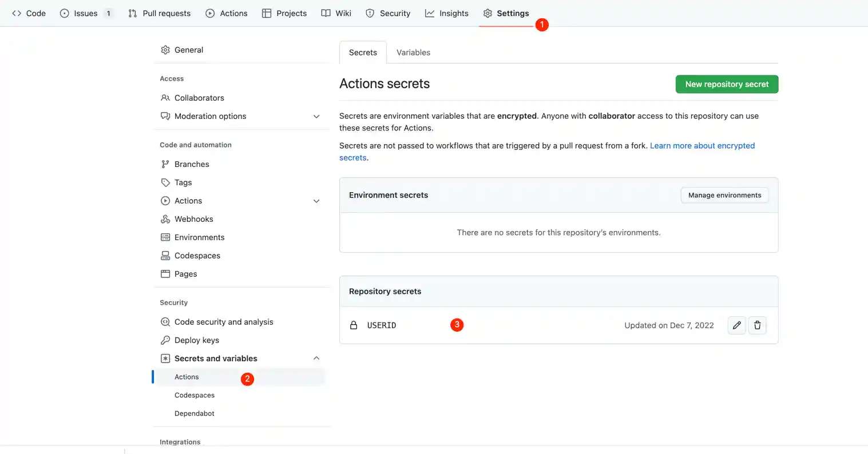Screen dimensions: 868x454
Task: Expand the Actions sidebar section chevron
Action: click(x=316, y=201)
